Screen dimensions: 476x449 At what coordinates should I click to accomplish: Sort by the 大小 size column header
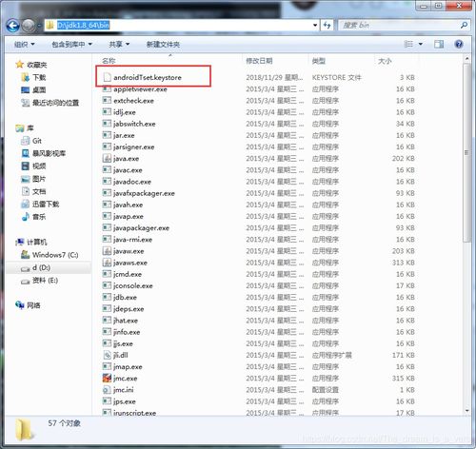385,61
